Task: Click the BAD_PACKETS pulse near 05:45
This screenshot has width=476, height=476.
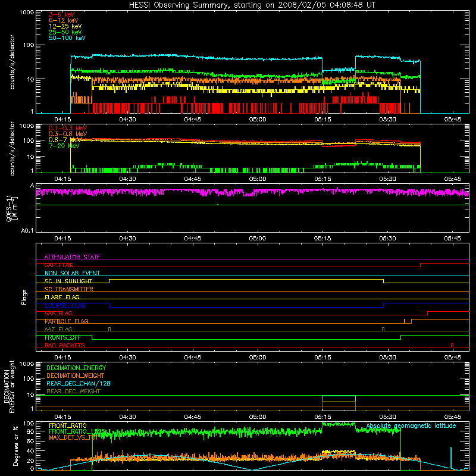Action: [x=452, y=345]
